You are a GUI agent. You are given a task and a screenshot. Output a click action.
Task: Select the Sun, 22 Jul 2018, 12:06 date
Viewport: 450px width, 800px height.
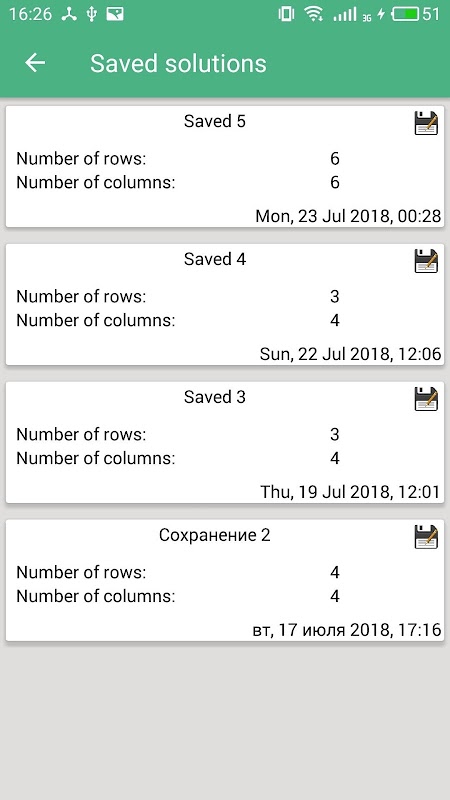(x=350, y=354)
